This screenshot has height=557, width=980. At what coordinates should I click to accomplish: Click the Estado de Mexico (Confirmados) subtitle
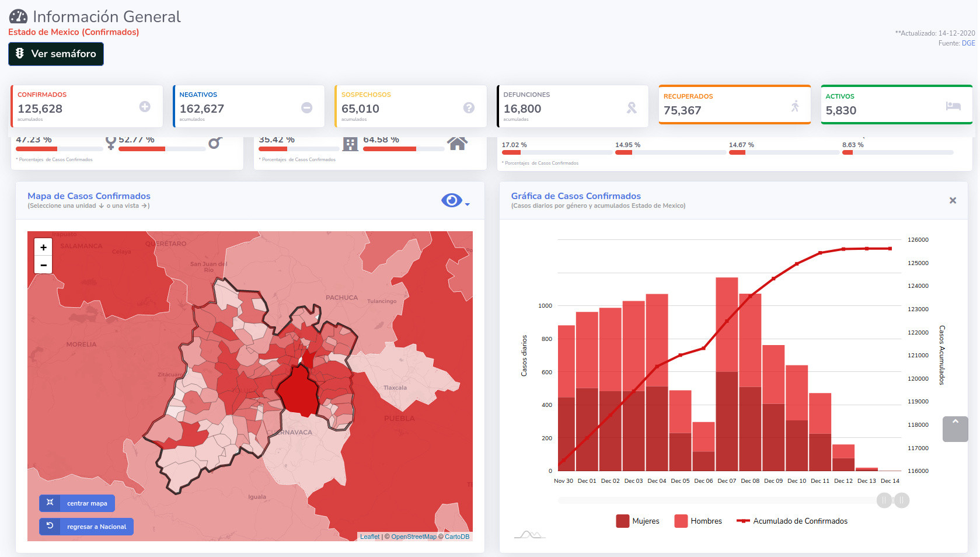click(74, 32)
